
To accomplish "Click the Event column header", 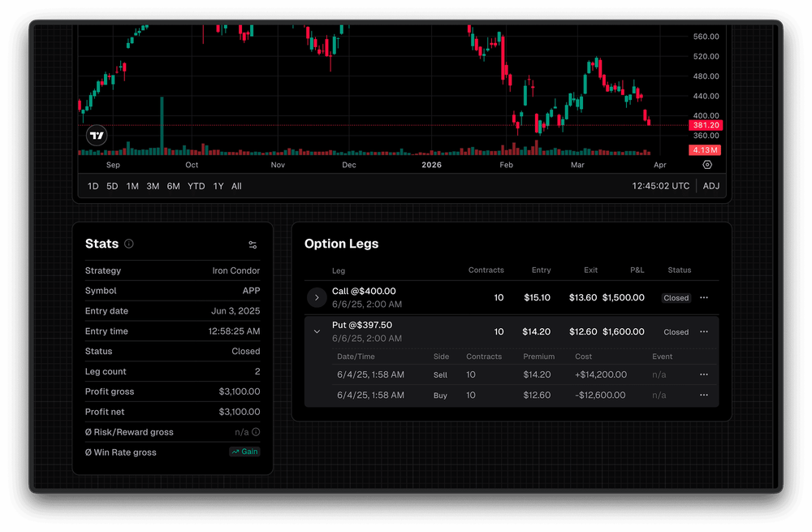I will pyautogui.click(x=663, y=357).
